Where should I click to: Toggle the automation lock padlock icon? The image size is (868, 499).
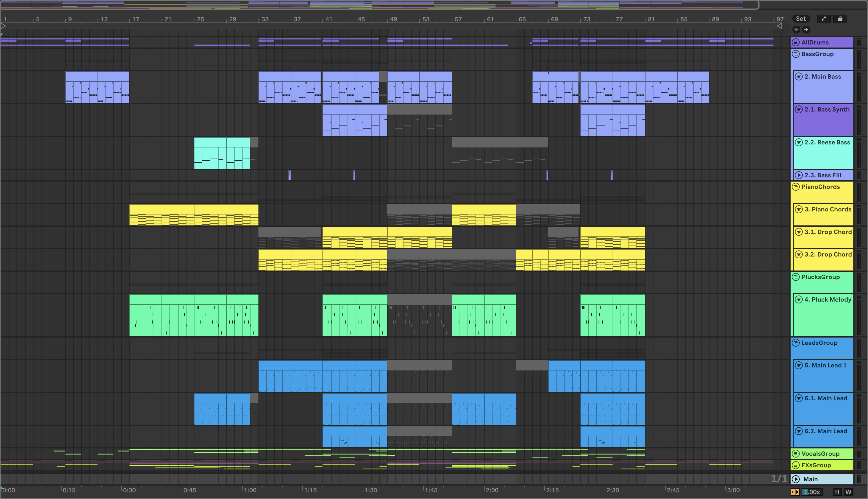click(x=840, y=19)
